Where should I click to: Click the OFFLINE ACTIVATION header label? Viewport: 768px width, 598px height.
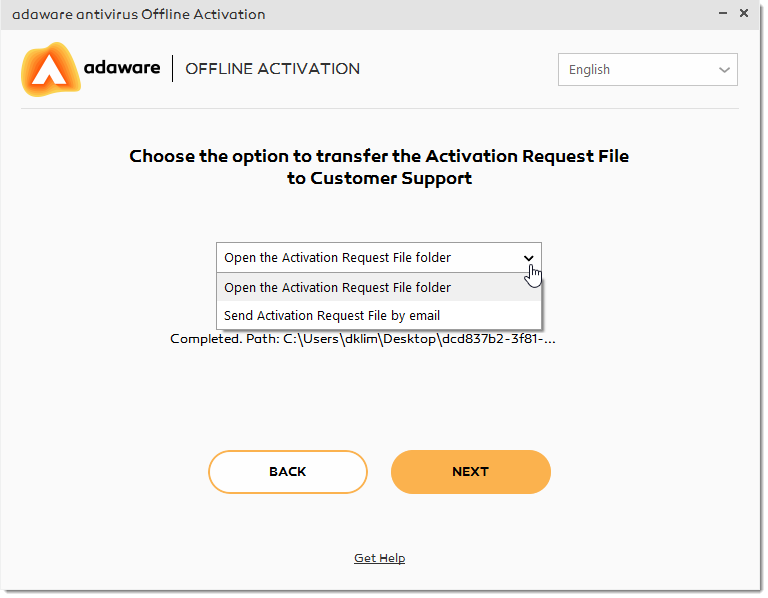click(x=272, y=69)
